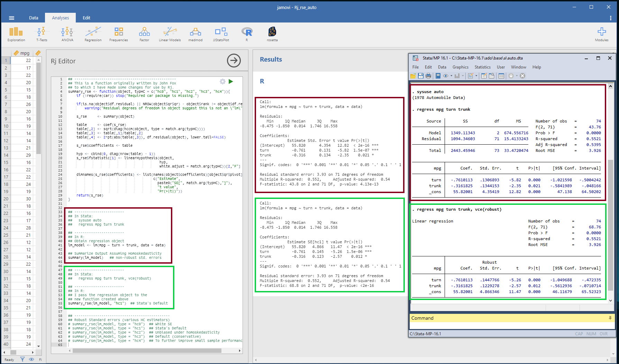Viewport: 619px width, 364px height.
Task: Open the R (Rj editor) module
Action: (x=247, y=34)
